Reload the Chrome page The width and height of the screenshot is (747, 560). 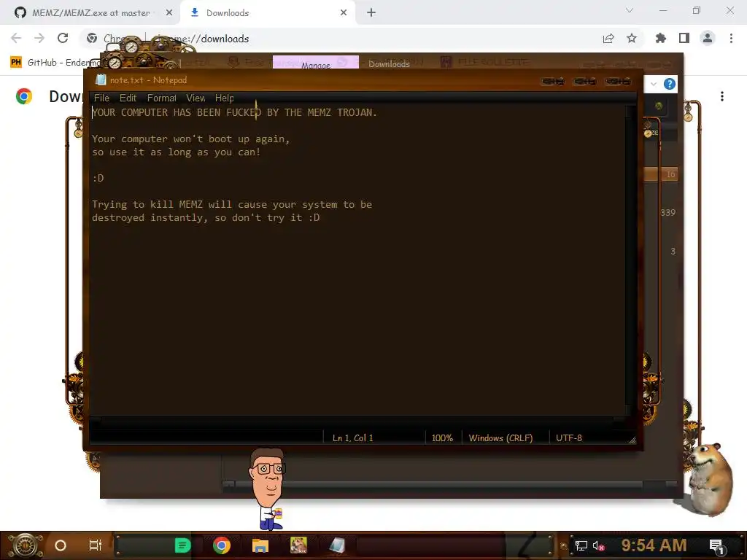[63, 38]
